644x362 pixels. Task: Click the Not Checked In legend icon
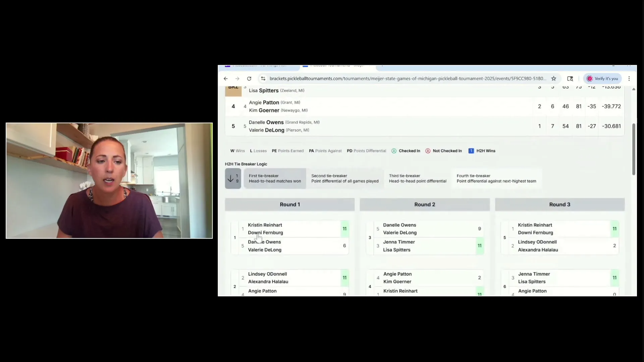coord(428,151)
